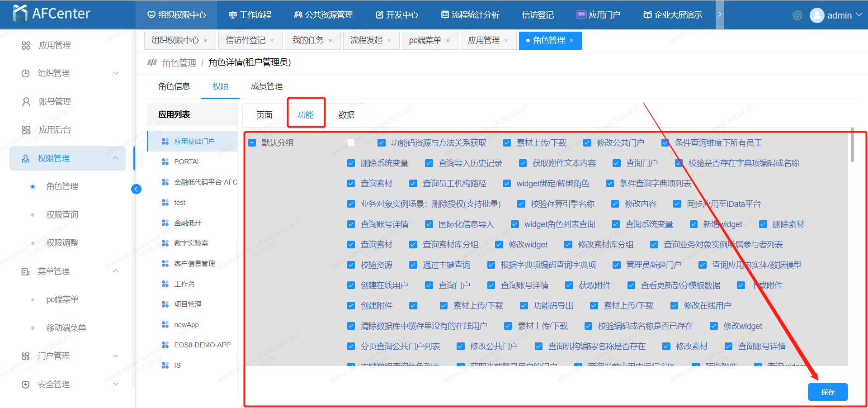The image size is (868, 408).
Task: Uncheck the 删除系统变量 checkbox
Action: [x=351, y=163]
